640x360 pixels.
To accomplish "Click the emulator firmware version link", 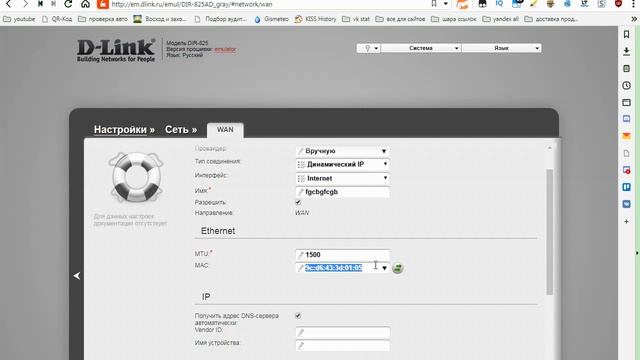I will tap(225, 49).
